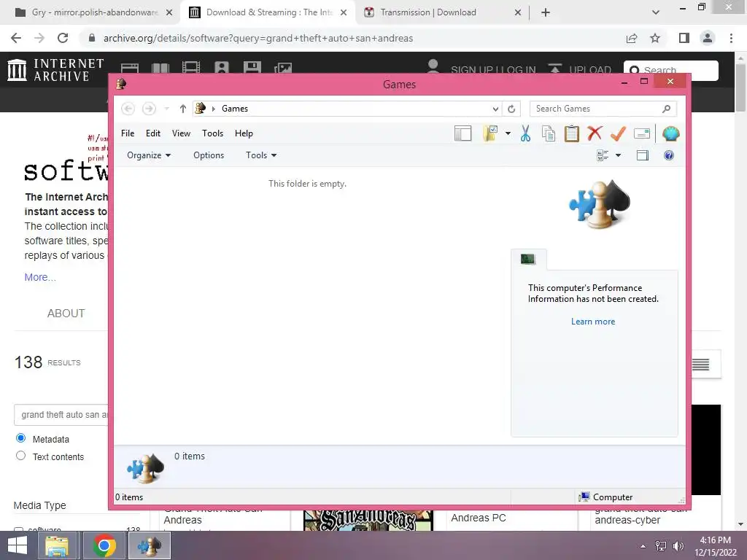Click the ABOUT tab on Archive page
Viewport: 747px width, 560px height.
66,314
